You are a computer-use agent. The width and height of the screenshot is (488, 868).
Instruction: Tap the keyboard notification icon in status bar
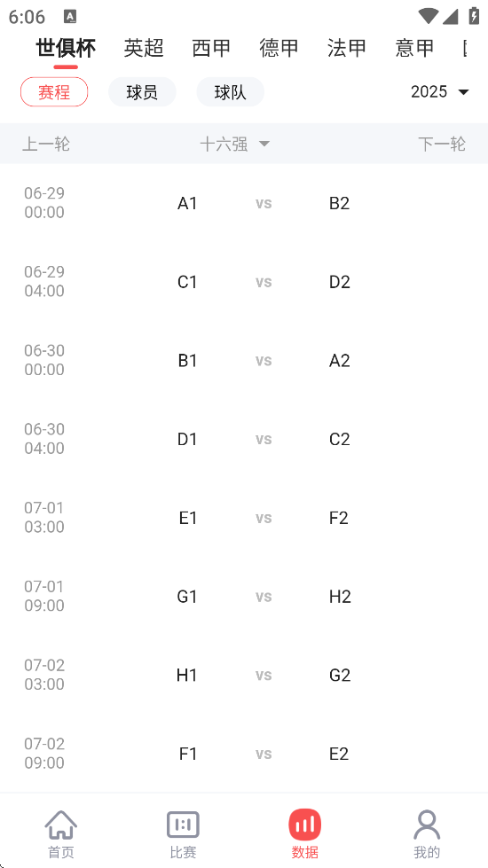coord(70,17)
